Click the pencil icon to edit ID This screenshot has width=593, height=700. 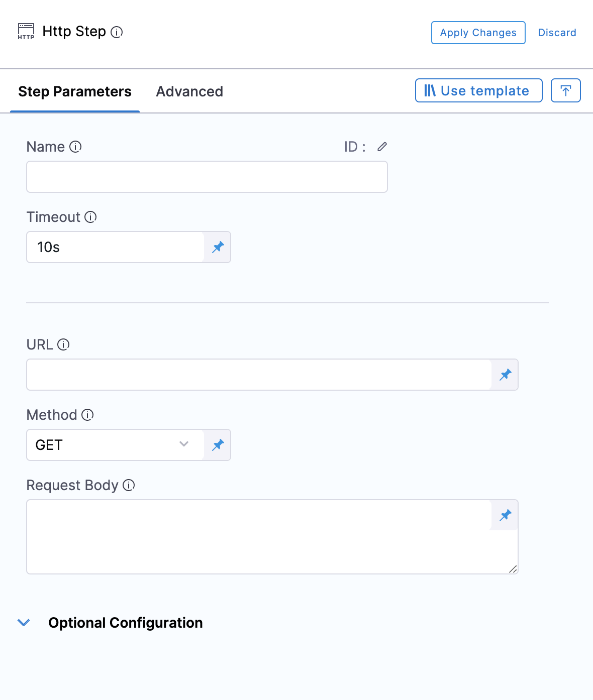coord(382,147)
